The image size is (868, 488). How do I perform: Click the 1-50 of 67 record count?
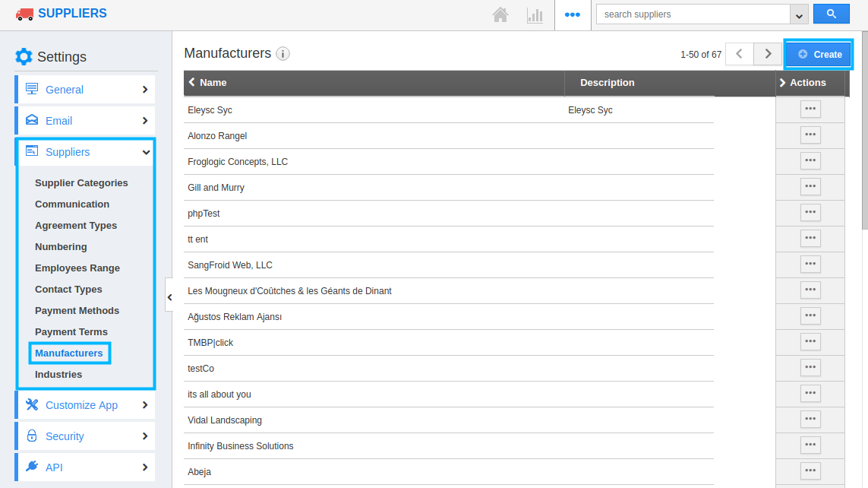coord(701,54)
